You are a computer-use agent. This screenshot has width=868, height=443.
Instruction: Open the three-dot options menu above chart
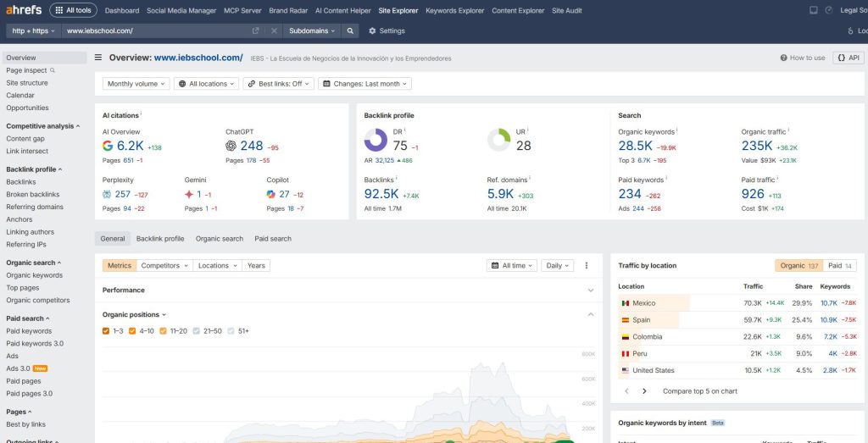coord(586,265)
